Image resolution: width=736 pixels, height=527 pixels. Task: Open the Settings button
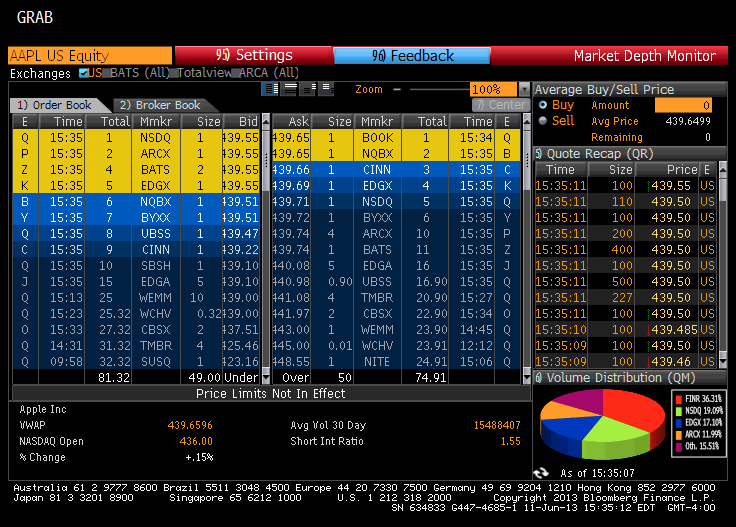[x=254, y=56]
